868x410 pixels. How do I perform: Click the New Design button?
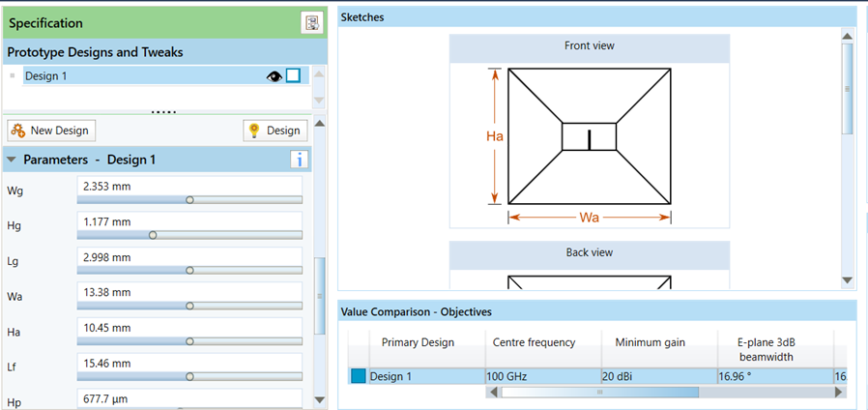tap(50, 131)
